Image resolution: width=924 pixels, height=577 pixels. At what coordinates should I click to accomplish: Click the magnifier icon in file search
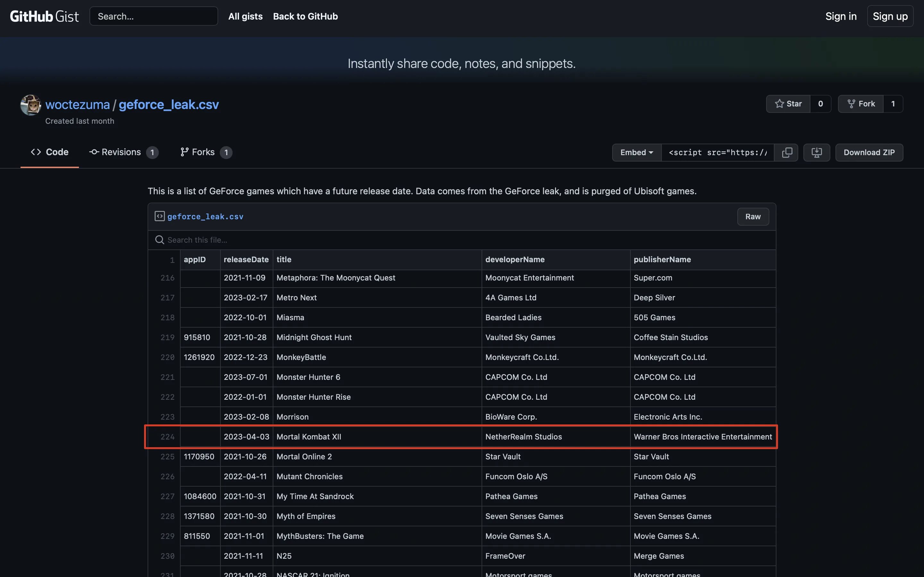159,240
